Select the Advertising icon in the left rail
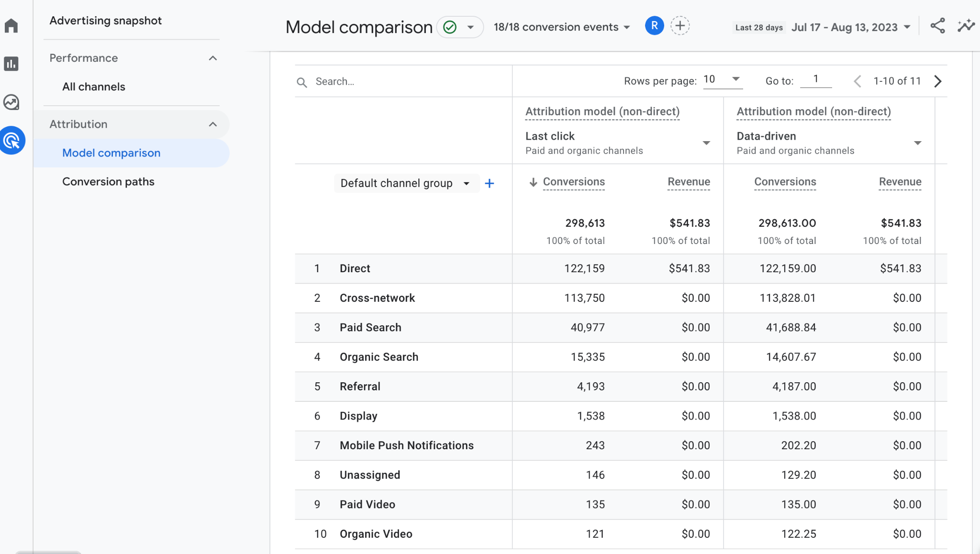The height and width of the screenshot is (554, 980). tap(12, 140)
